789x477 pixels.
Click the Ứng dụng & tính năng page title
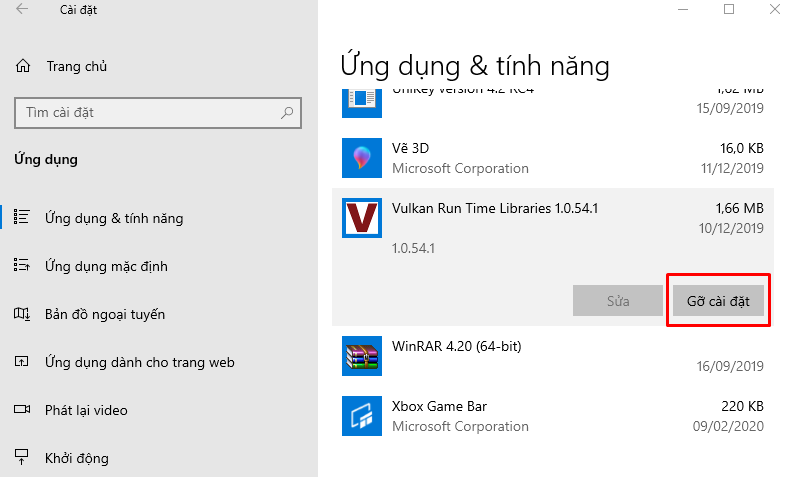coord(475,66)
